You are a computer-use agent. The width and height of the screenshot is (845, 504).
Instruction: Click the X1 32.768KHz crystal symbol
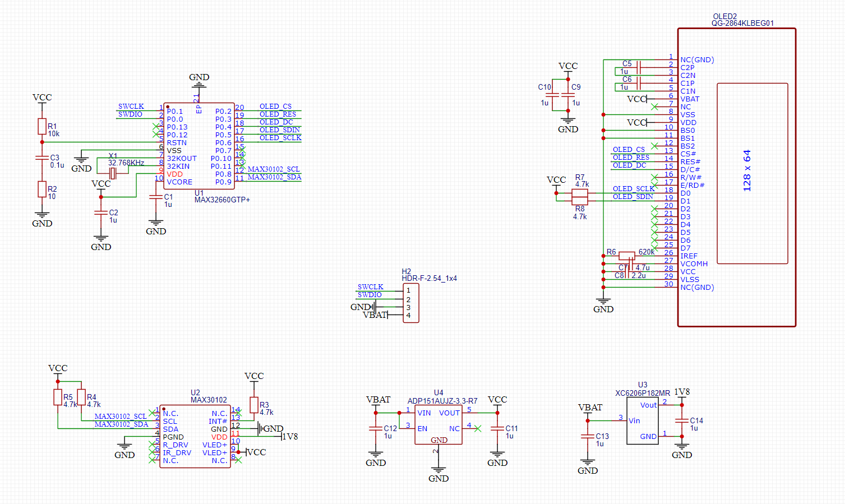click(x=113, y=174)
